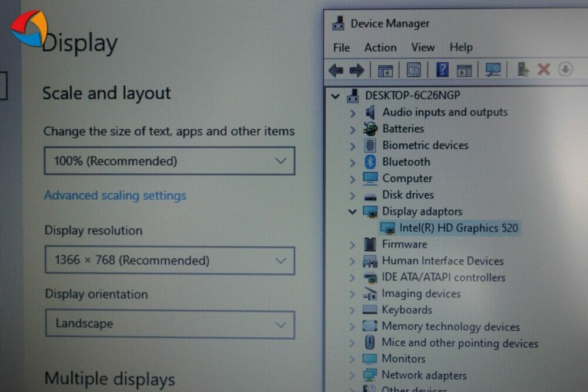Click the Device Manager title bar icon
This screenshot has width=588, height=392.
pyautogui.click(x=338, y=24)
